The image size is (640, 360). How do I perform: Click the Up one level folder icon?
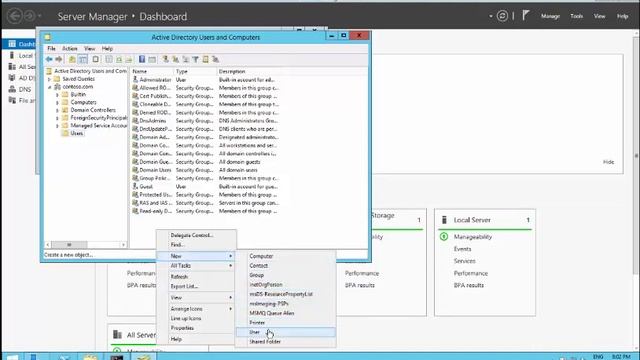click(x=72, y=60)
